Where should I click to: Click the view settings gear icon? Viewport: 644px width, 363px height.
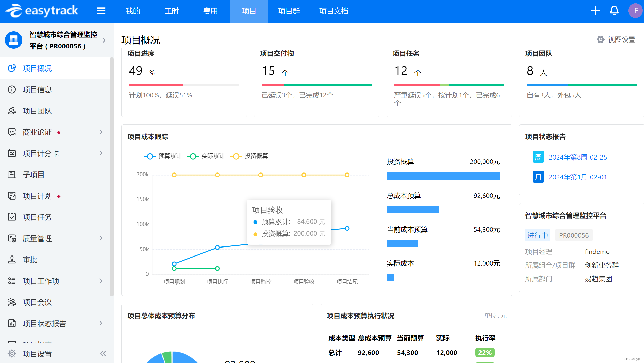(x=601, y=39)
